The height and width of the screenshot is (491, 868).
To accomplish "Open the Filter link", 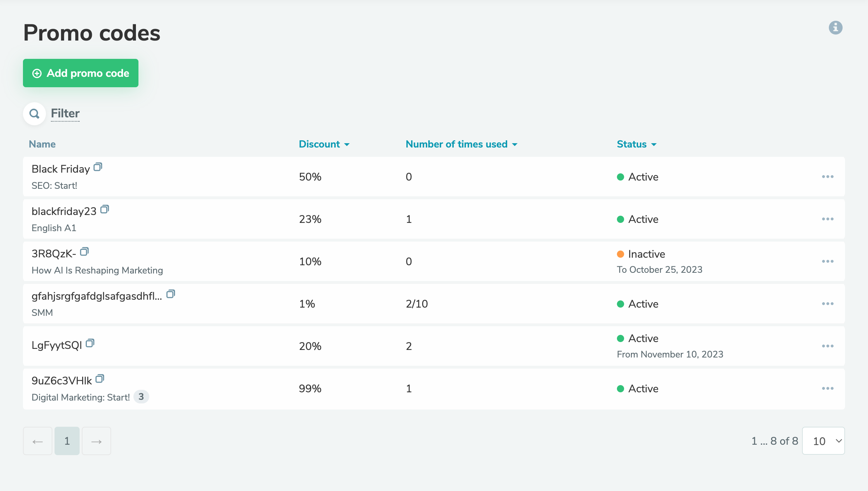I will 65,113.
